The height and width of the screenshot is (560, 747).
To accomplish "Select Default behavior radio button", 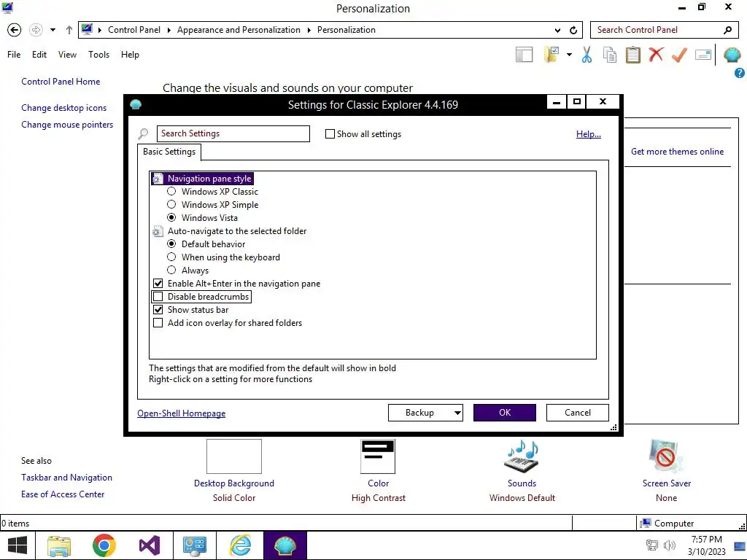I will point(171,244).
